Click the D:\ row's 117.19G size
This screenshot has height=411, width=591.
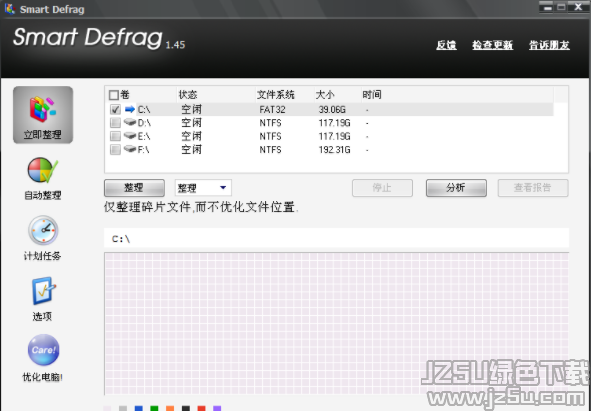(x=334, y=123)
